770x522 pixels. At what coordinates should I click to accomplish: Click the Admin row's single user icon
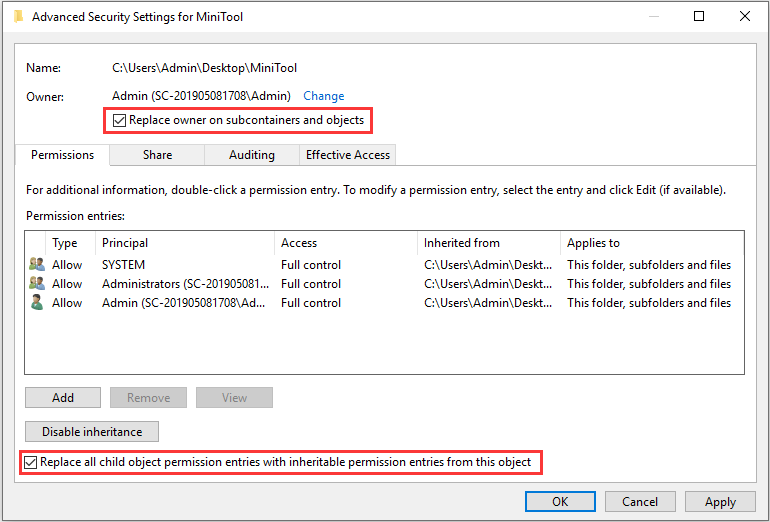(37, 302)
